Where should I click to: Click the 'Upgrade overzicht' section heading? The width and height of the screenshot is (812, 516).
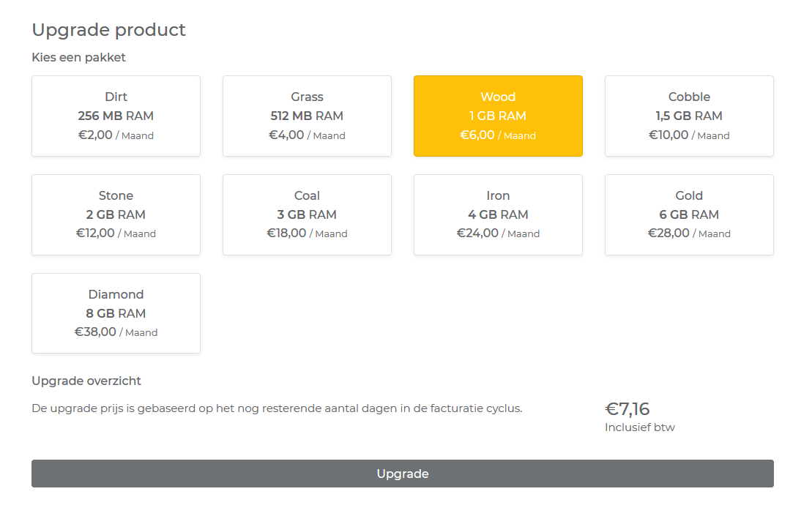pyautogui.click(x=86, y=381)
